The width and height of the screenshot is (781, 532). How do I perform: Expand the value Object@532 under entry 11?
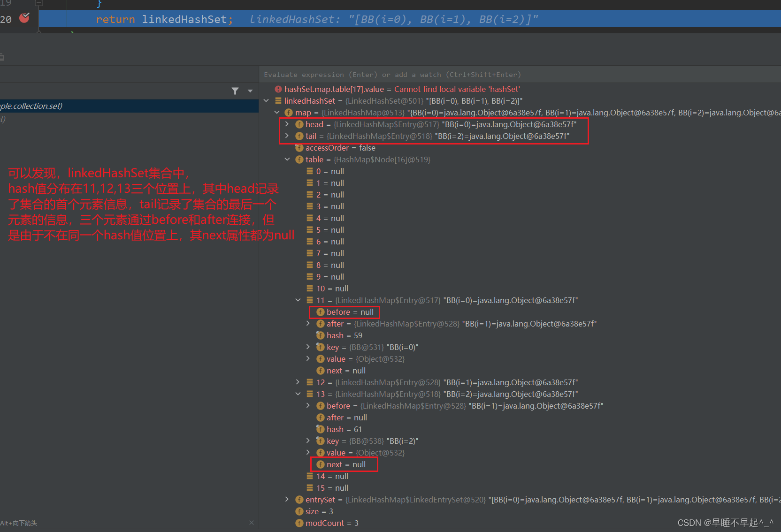(308, 359)
